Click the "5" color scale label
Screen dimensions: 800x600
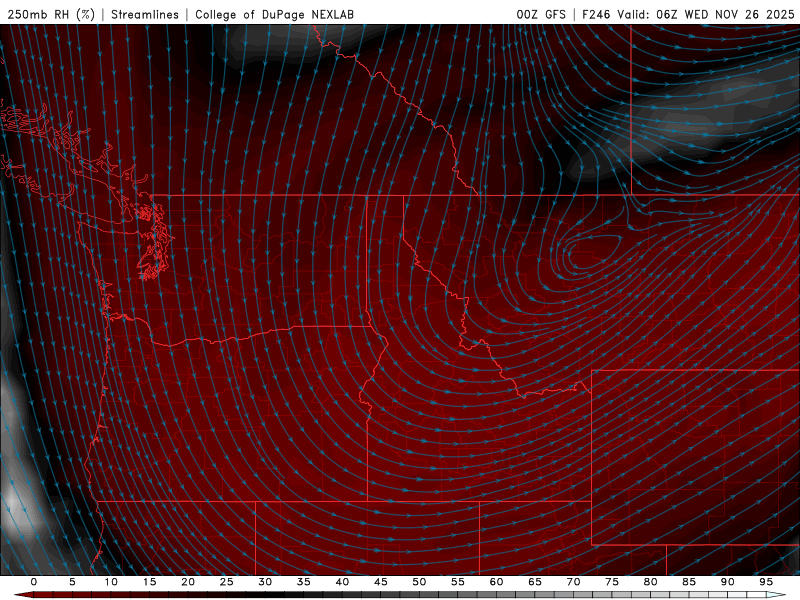click(72, 582)
